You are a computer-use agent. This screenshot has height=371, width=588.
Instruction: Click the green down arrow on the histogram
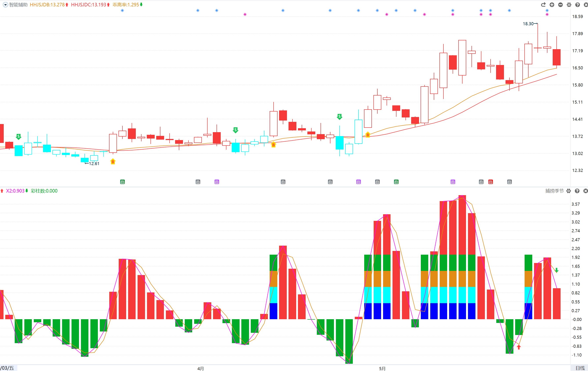(557, 270)
